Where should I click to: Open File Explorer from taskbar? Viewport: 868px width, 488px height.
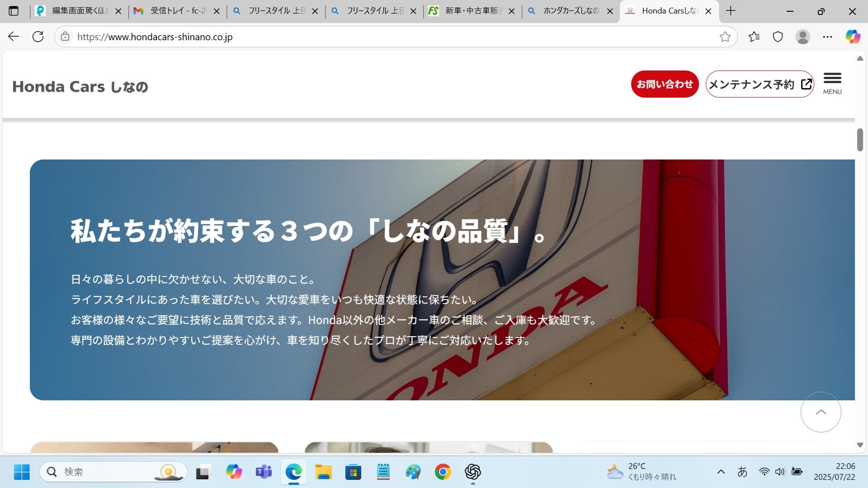point(323,472)
